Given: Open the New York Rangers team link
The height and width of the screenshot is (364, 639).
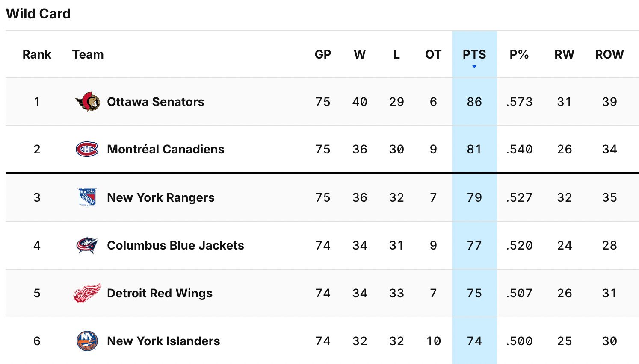Looking at the screenshot, I should coord(161,197).
